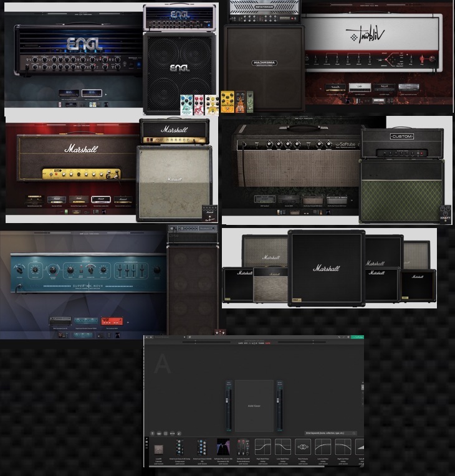
Task: Click the empty Add Gear slot
Action: pyautogui.click(x=254, y=406)
